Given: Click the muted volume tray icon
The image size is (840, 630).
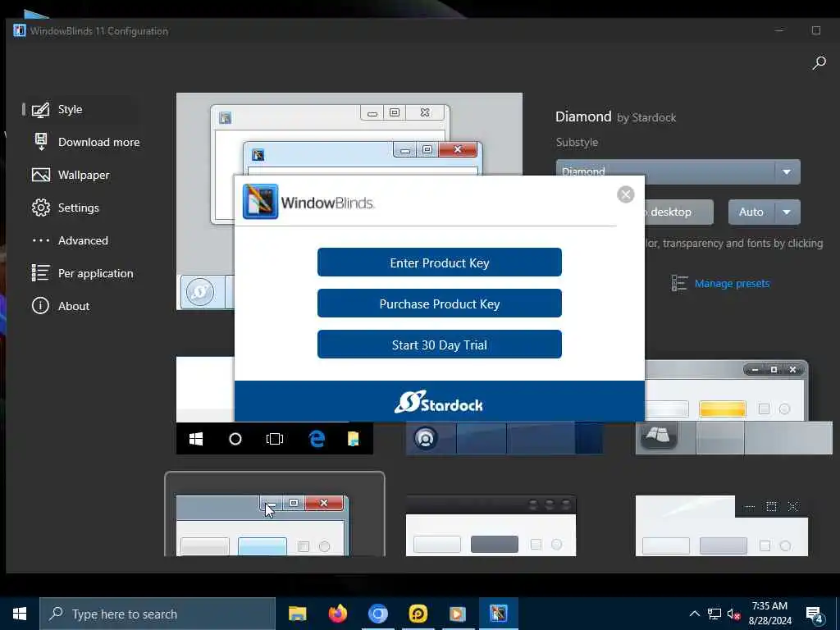Looking at the screenshot, I should click(734, 614).
